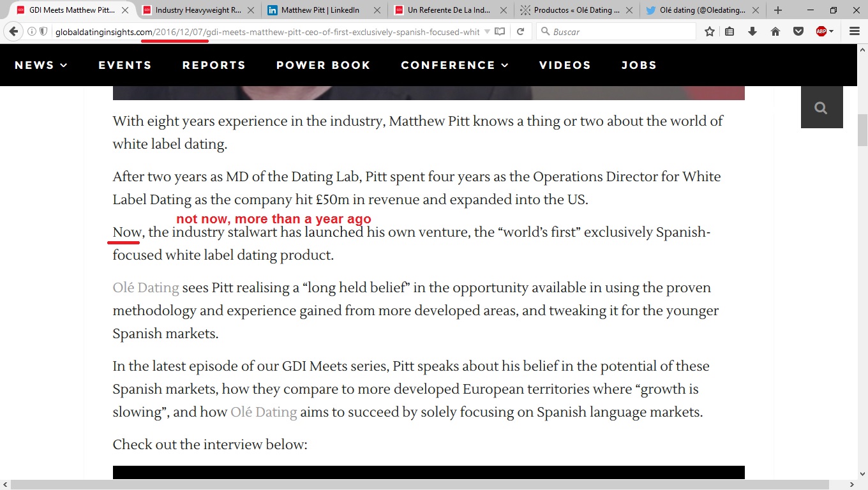Viewport: 868px width, 490px height.
Task: Close the GDI Meets Matthew Pitt tab
Action: (x=125, y=10)
